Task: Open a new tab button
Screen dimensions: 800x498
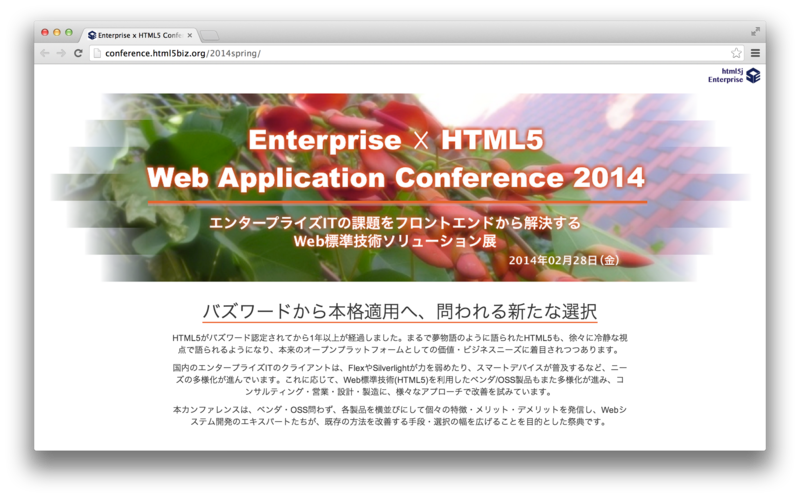Action: pyautogui.click(x=209, y=35)
